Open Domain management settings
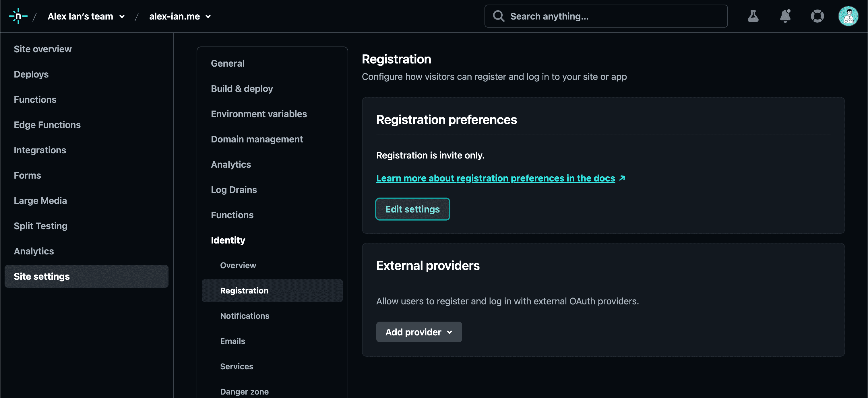 click(257, 139)
